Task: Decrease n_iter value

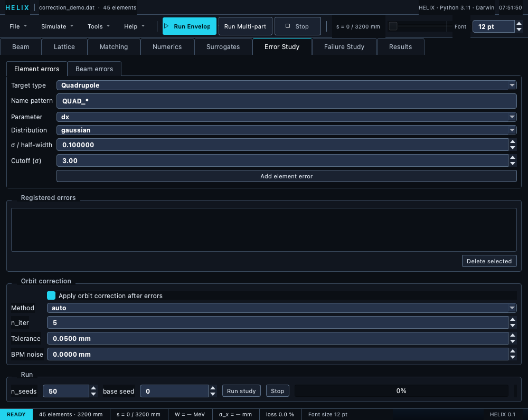Action: pyautogui.click(x=513, y=326)
